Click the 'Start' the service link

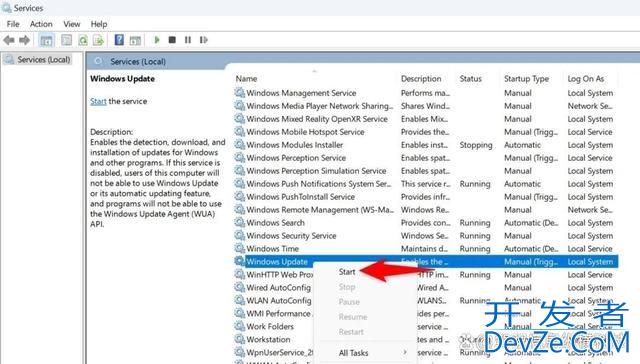click(x=98, y=101)
